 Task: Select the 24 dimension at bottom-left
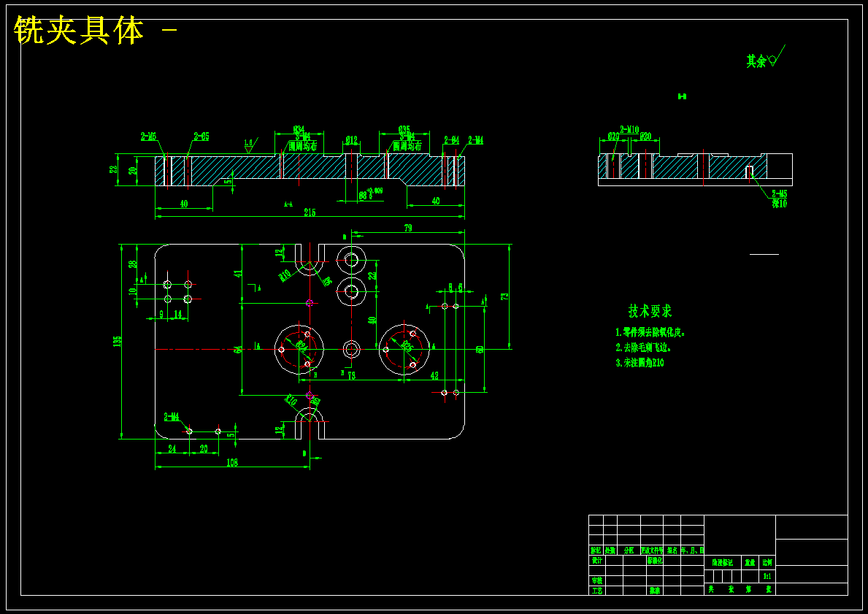[172, 449]
